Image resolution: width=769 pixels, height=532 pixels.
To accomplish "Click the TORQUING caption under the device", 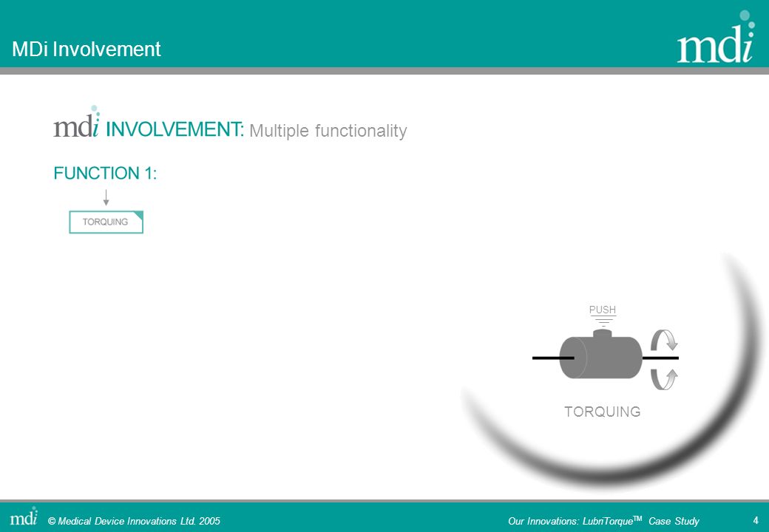I will click(602, 412).
